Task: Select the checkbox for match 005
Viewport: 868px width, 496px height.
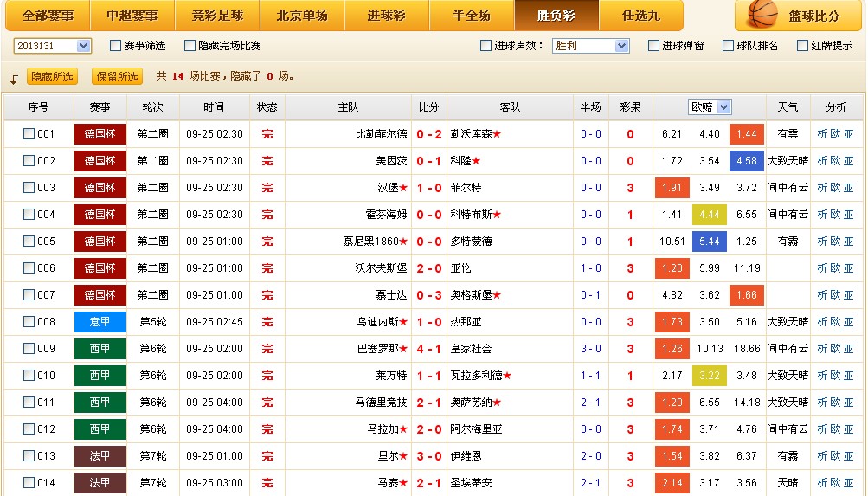Action: click(29, 242)
